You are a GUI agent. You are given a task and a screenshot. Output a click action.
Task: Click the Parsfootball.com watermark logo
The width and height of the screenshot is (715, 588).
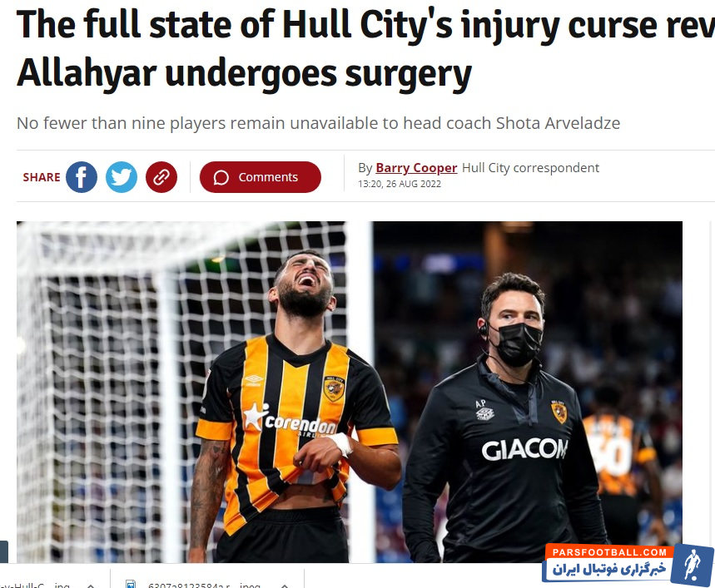click(x=628, y=565)
